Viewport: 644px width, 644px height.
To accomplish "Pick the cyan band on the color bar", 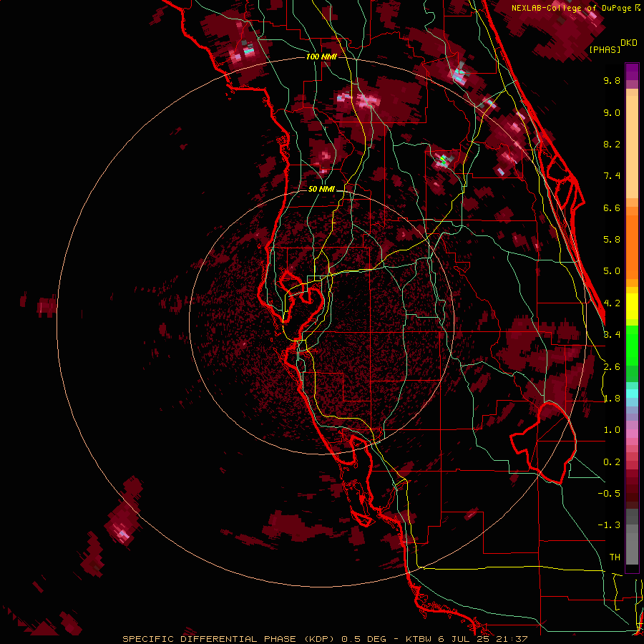I will [632, 394].
